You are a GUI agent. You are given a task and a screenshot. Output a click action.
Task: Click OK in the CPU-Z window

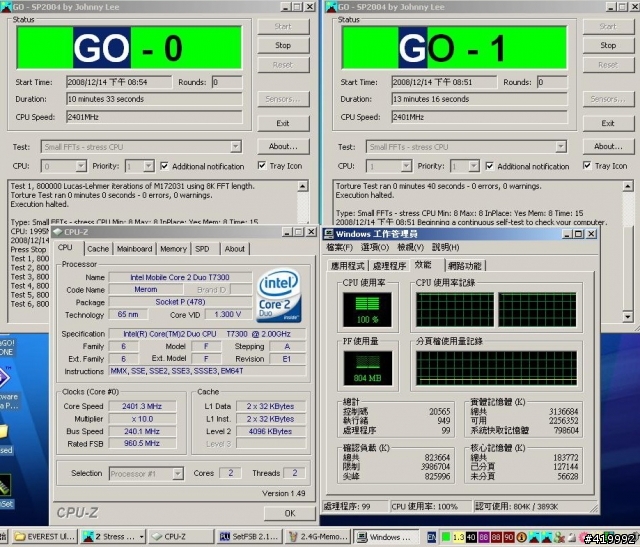coord(290,513)
